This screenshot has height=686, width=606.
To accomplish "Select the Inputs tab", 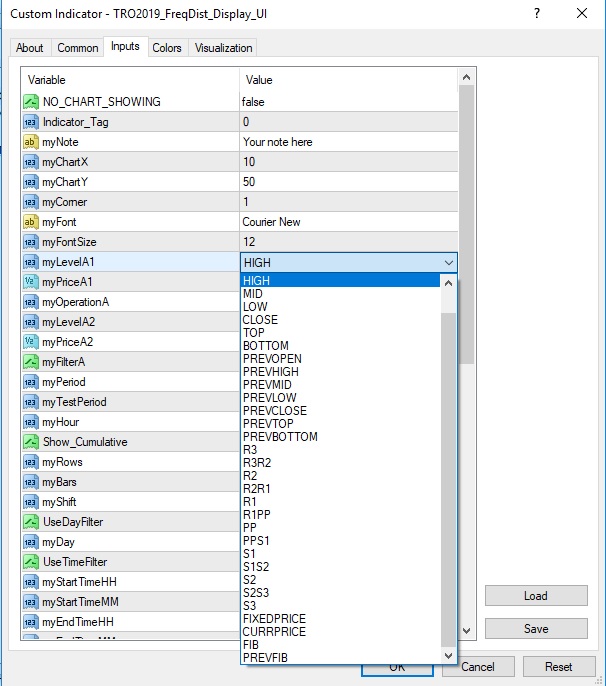I will (x=125, y=46).
